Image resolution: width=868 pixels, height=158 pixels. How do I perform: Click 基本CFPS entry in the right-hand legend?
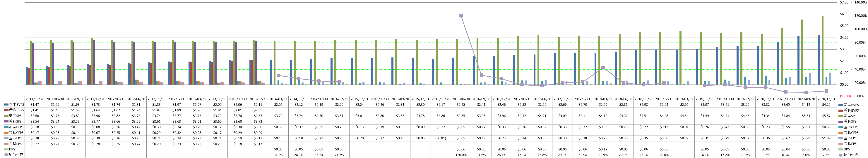[x=849, y=127]
